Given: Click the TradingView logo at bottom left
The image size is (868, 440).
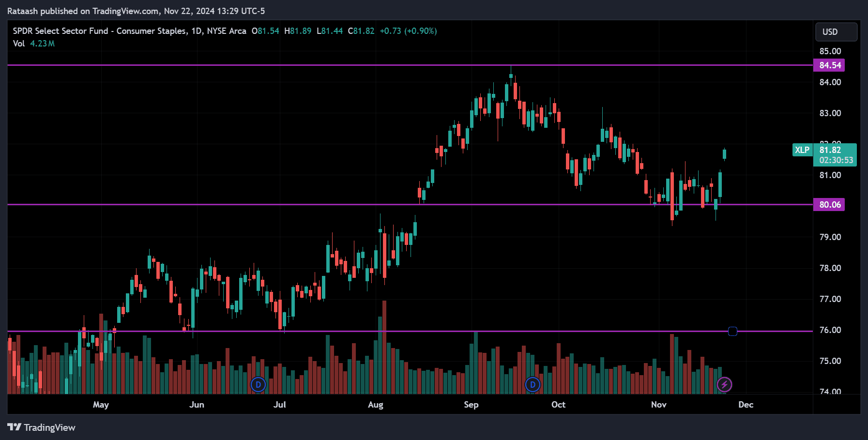Looking at the screenshot, I should [41, 427].
